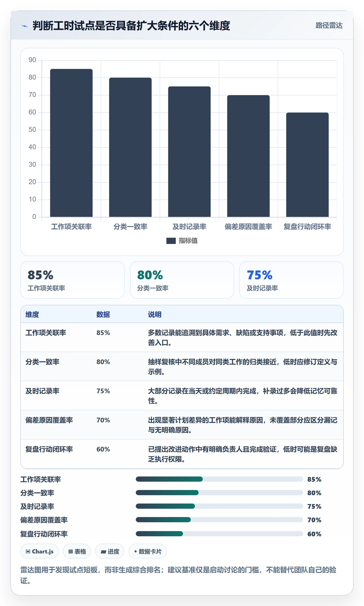Open the 75% 及时记录率 data card
Viewport: 364px width, 606px height.
point(291,280)
